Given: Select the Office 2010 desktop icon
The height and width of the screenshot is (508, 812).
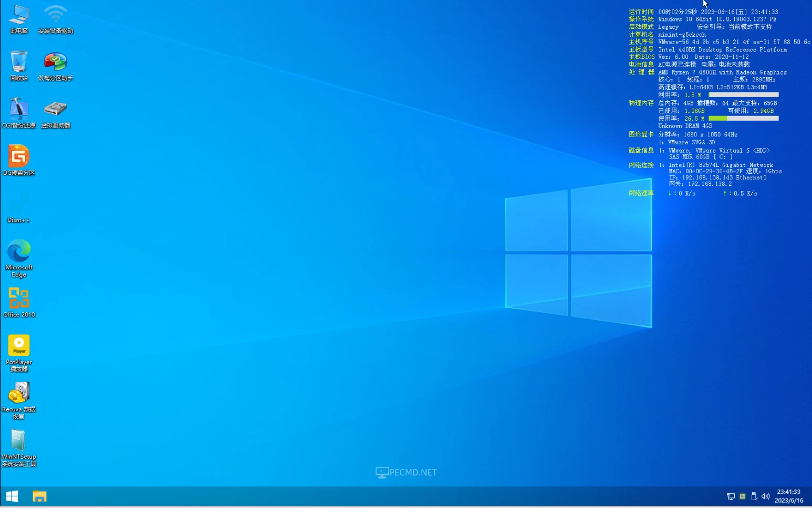Looking at the screenshot, I should (x=19, y=303).
